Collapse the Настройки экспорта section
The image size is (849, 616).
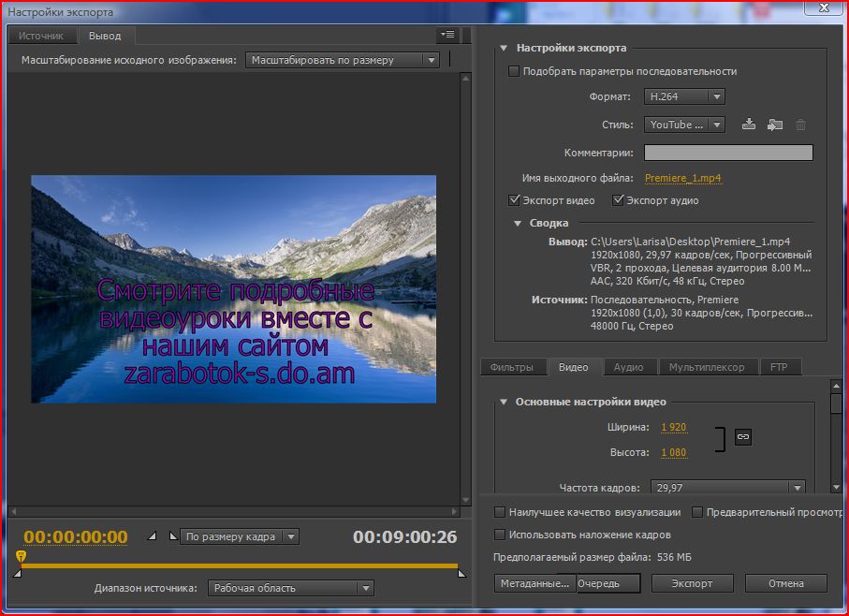click(x=504, y=48)
